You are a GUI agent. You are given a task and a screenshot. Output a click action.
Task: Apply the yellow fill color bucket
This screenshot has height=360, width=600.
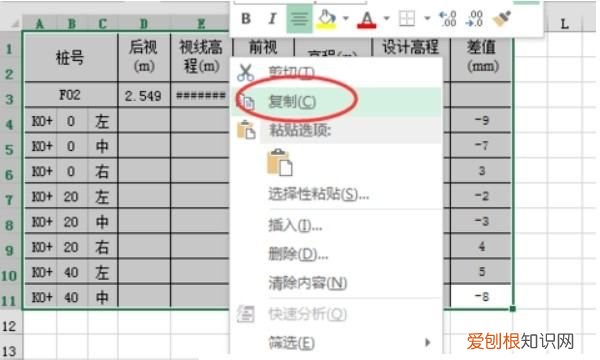(326, 20)
